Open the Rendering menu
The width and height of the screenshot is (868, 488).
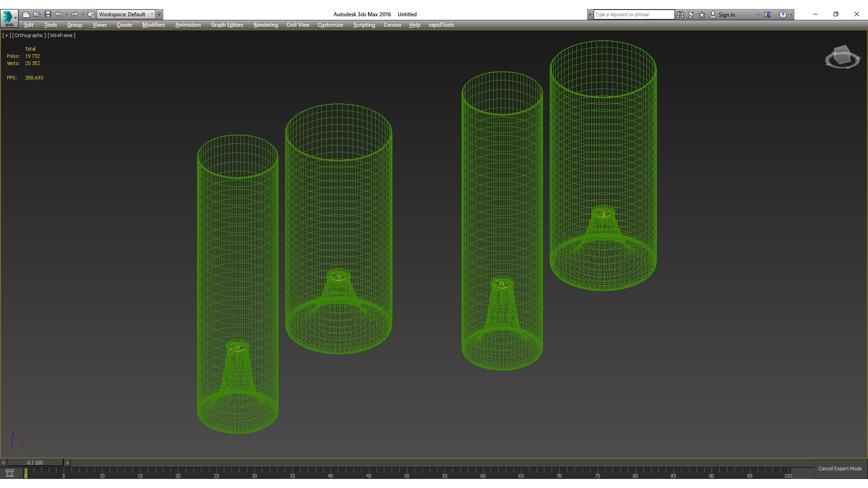265,25
